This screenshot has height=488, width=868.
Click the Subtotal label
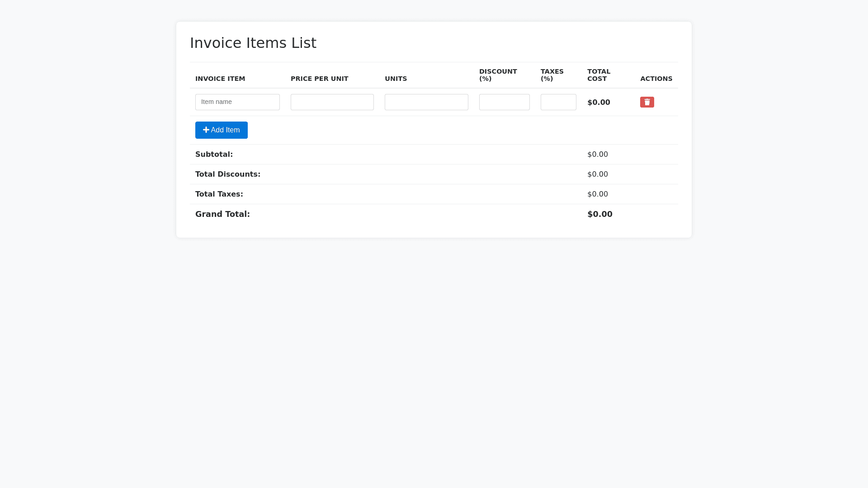214,155
